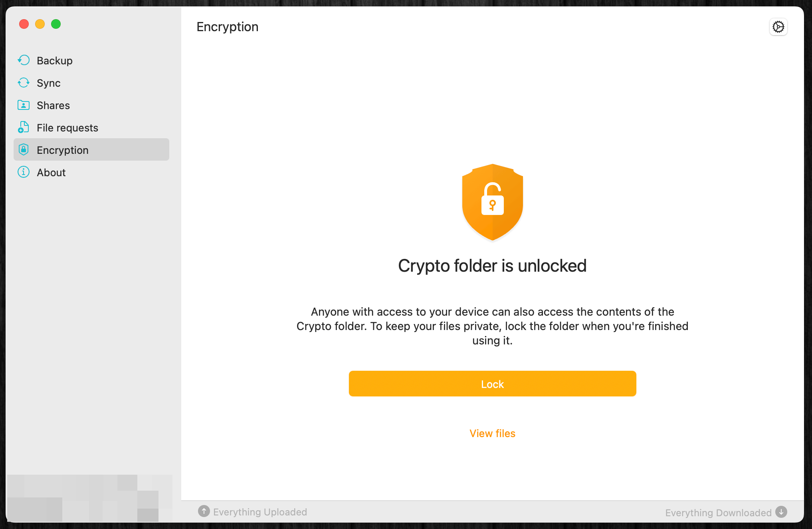The height and width of the screenshot is (529, 812).
Task: Click the Everything Downloaded status text
Action: click(718, 513)
